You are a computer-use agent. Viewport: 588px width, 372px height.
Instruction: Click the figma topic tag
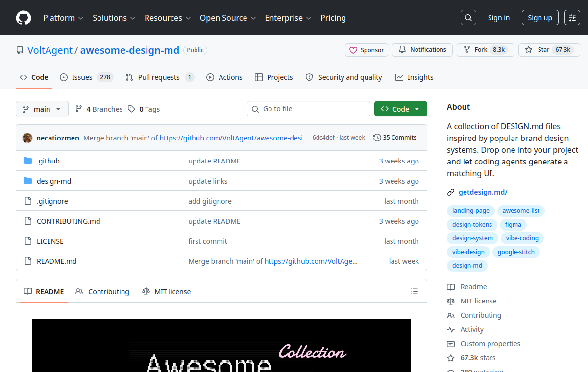pyautogui.click(x=514, y=225)
